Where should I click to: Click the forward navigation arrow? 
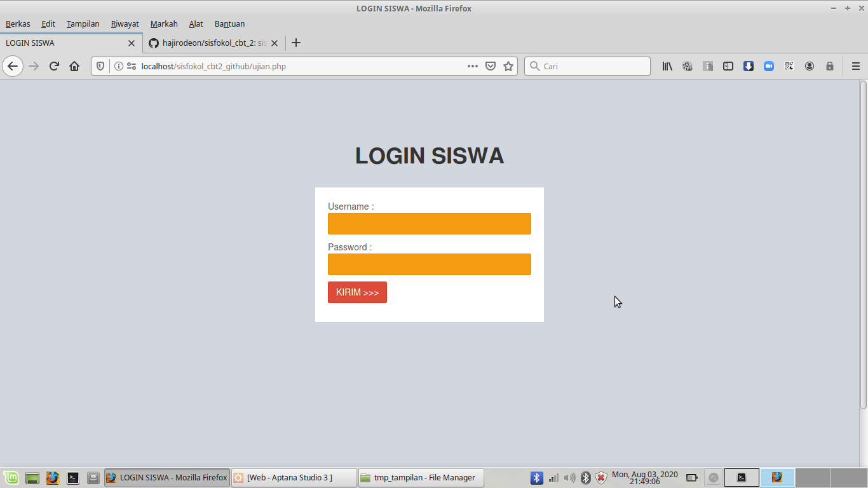point(34,66)
